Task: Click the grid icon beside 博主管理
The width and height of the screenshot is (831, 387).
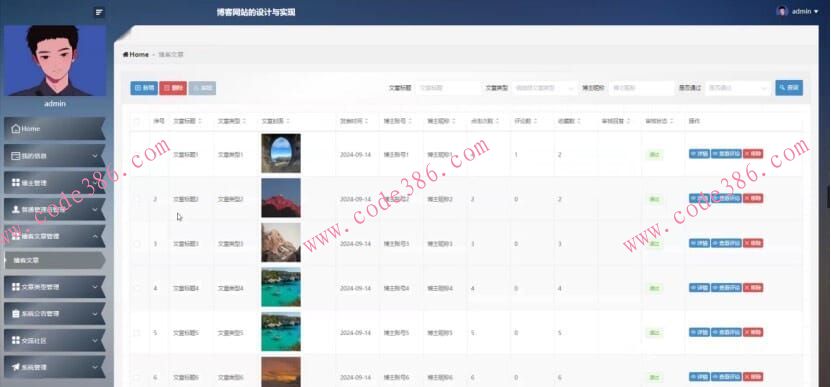Action: click(15, 183)
